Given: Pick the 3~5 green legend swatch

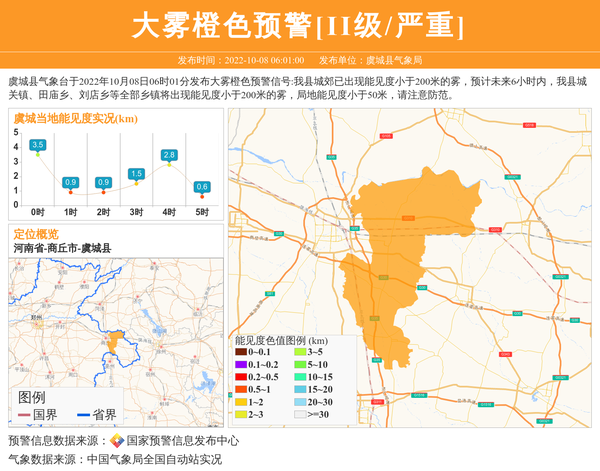Looking at the screenshot, I should (x=300, y=352).
